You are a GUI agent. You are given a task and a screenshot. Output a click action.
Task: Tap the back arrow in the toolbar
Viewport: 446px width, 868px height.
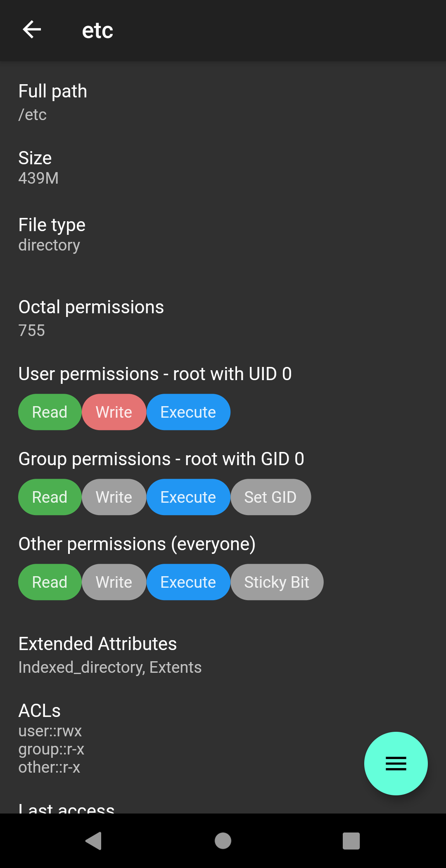click(x=31, y=29)
